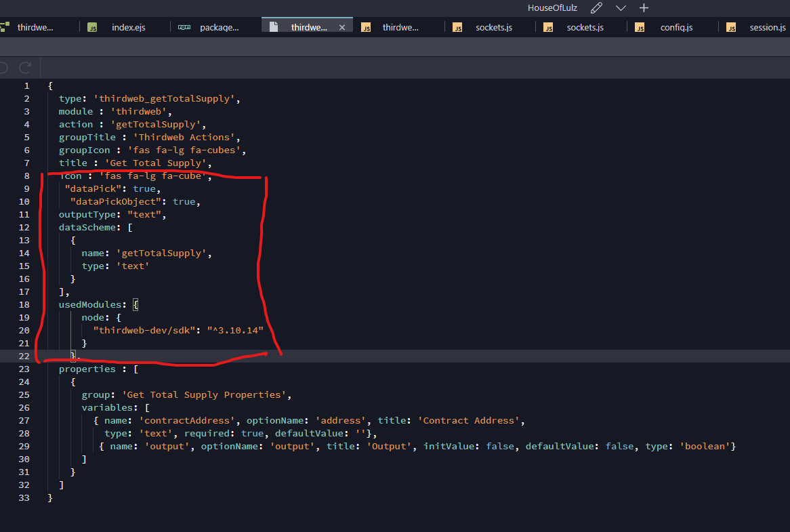790x532 pixels.
Task: Click the npm icon on the package tab
Action: [x=184, y=27]
